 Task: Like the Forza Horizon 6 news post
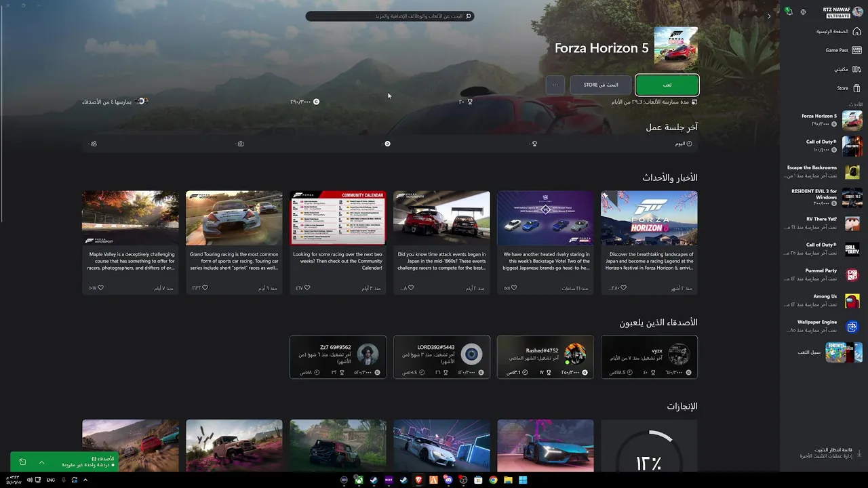(623, 288)
